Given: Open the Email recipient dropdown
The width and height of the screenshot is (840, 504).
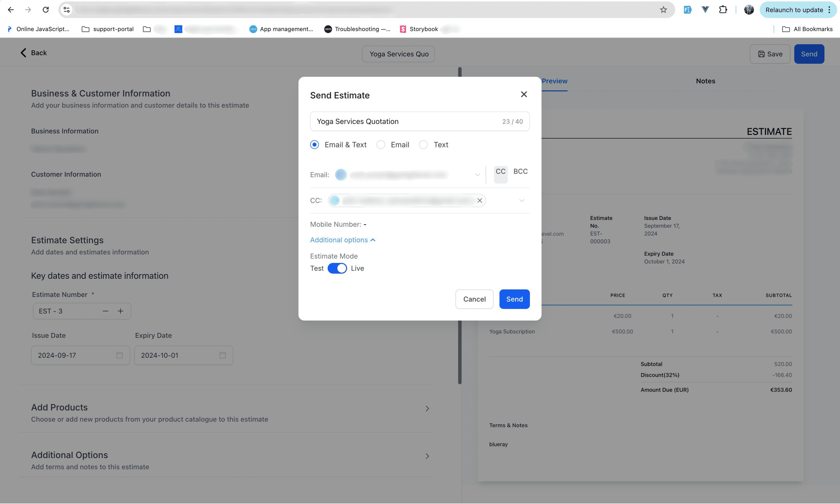Looking at the screenshot, I should pos(477,175).
